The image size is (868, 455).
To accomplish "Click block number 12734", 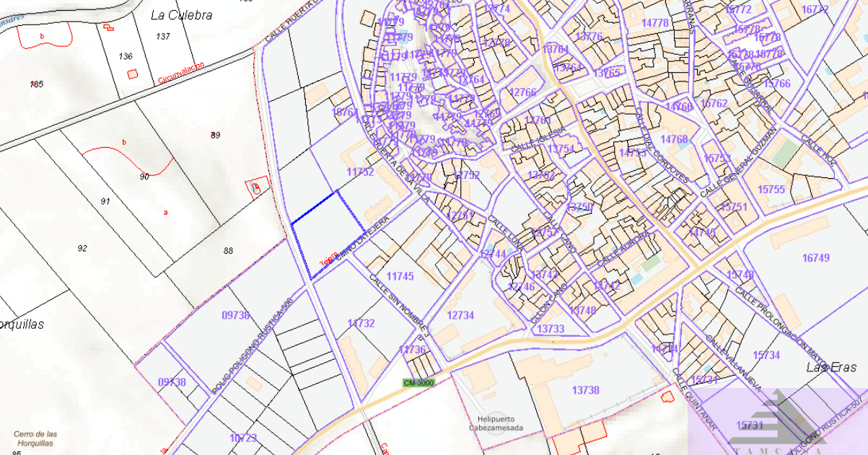I will click(460, 315).
